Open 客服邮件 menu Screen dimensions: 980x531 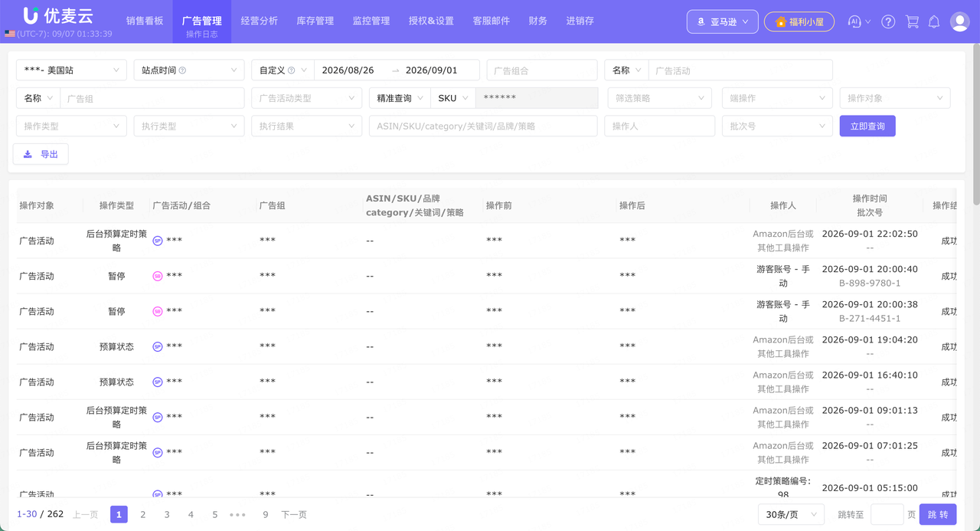pyautogui.click(x=492, y=21)
